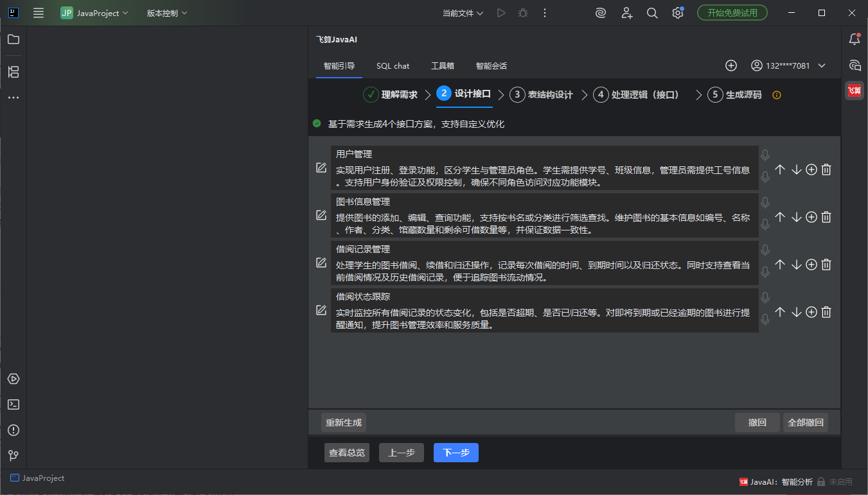Add an entry after 用户管理
This screenshot has width=868, height=495.
tap(811, 169)
